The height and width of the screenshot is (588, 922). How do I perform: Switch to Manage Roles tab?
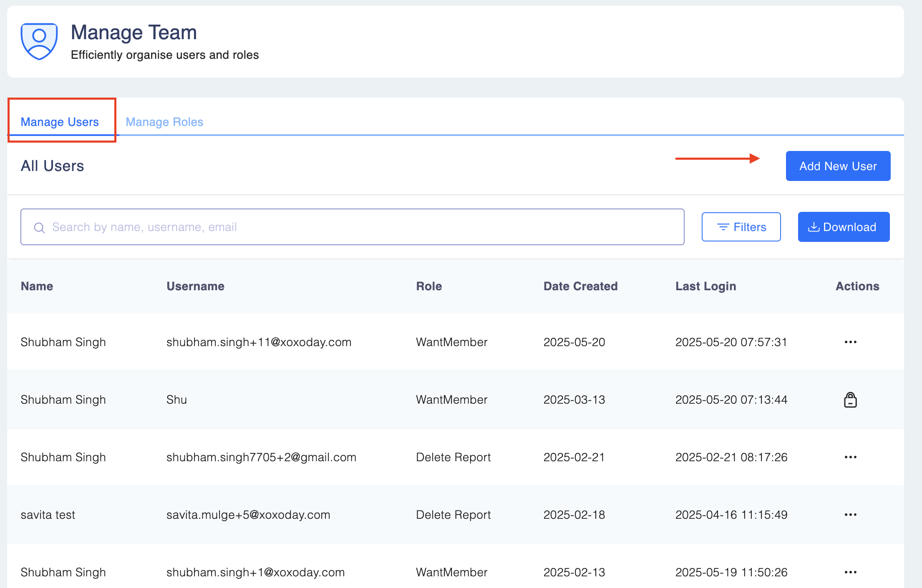[x=164, y=122]
